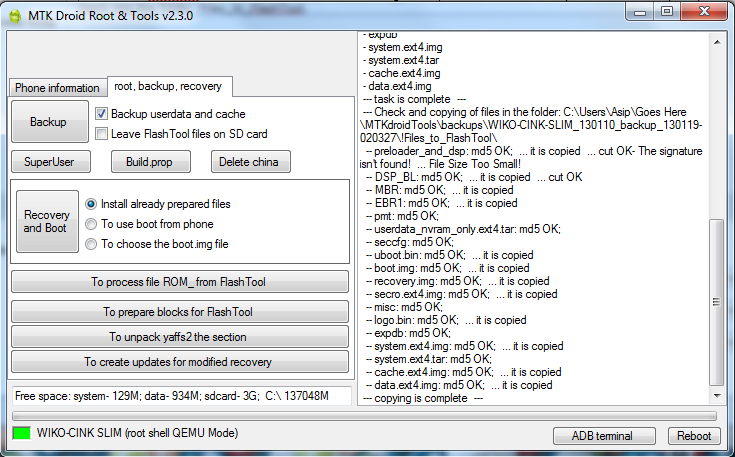Open the root, backup, recovery tab
The width and height of the screenshot is (735, 457).
[169, 87]
